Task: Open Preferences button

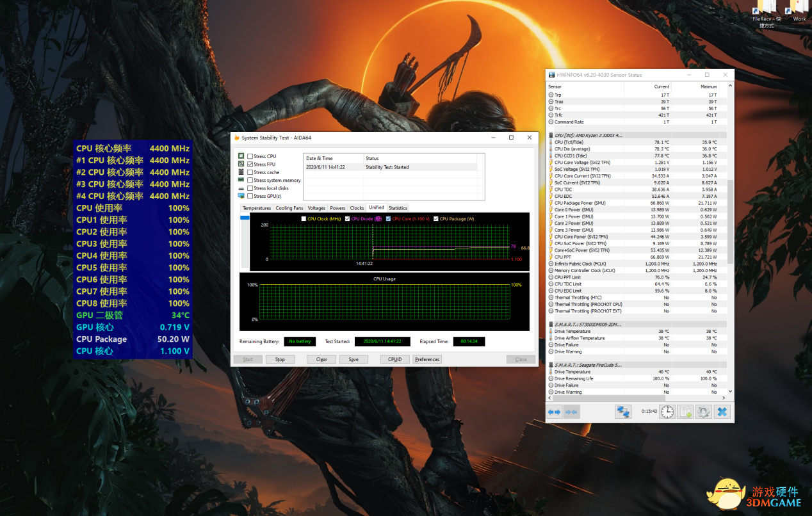Action: pyautogui.click(x=427, y=359)
